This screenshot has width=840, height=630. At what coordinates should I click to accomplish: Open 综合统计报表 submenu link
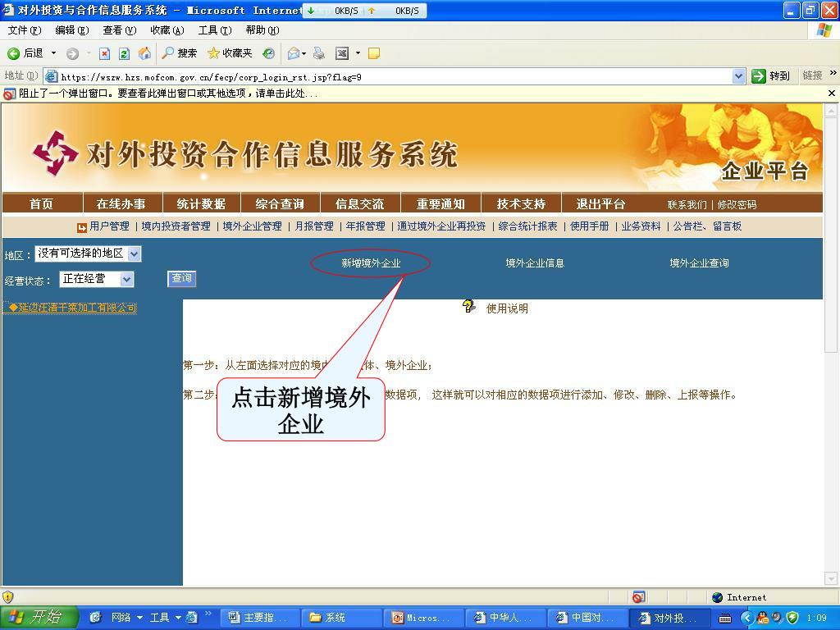tap(527, 226)
